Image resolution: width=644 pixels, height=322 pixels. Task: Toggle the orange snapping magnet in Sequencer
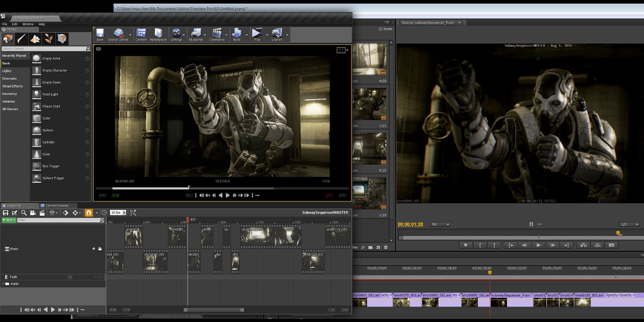click(x=89, y=213)
